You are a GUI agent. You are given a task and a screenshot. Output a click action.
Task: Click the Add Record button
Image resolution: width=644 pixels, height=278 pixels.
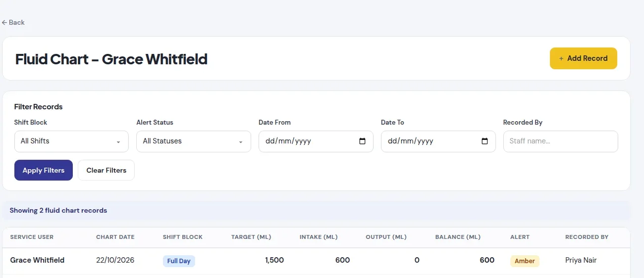tap(584, 58)
